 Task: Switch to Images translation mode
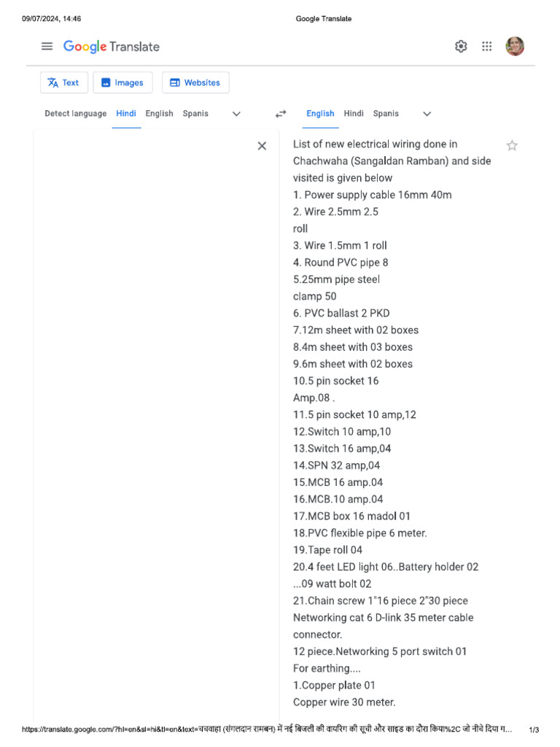click(122, 82)
